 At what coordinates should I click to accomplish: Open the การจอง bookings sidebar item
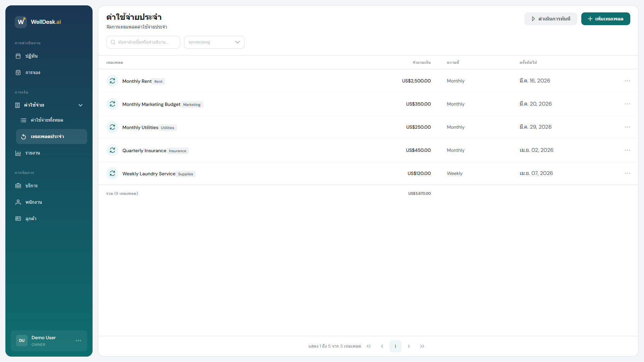pyautogui.click(x=33, y=72)
